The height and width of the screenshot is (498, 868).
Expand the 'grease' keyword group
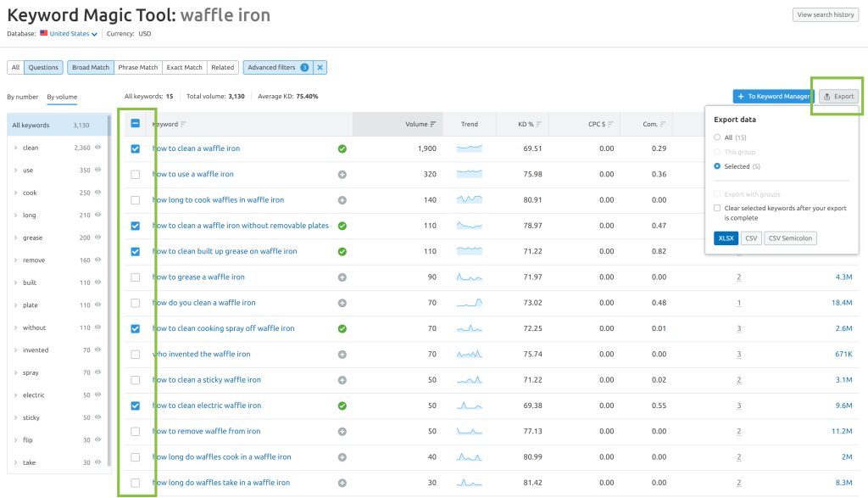[x=15, y=238]
